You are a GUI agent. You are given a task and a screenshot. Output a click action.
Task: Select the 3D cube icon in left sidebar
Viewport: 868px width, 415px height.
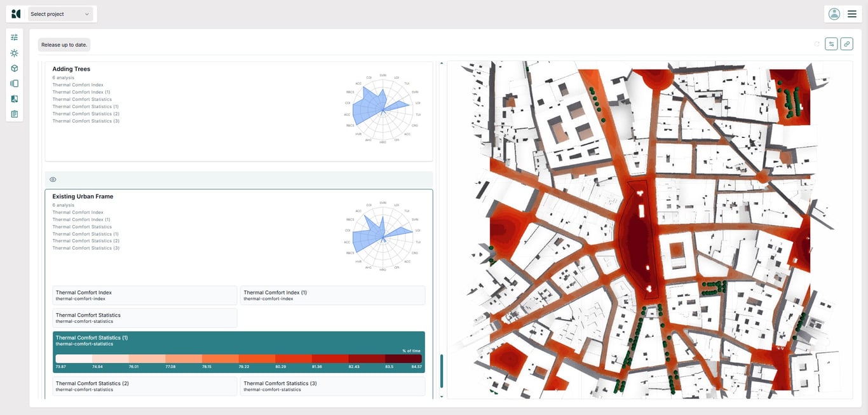click(x=15, y=68)
